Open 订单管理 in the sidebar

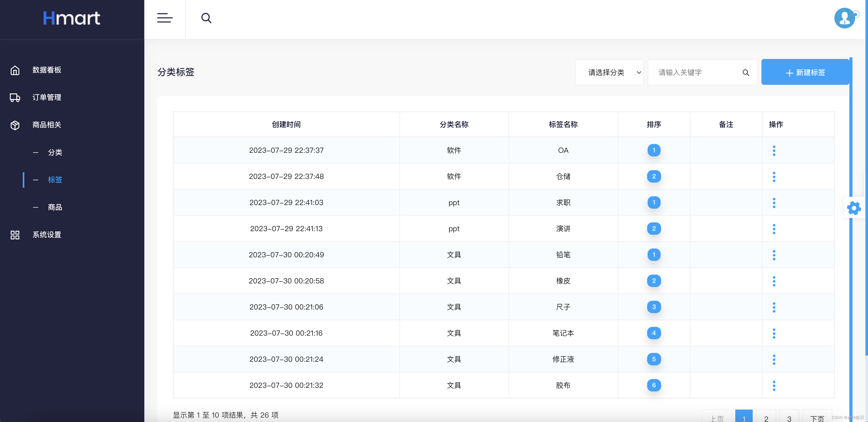tap(47, 98)
